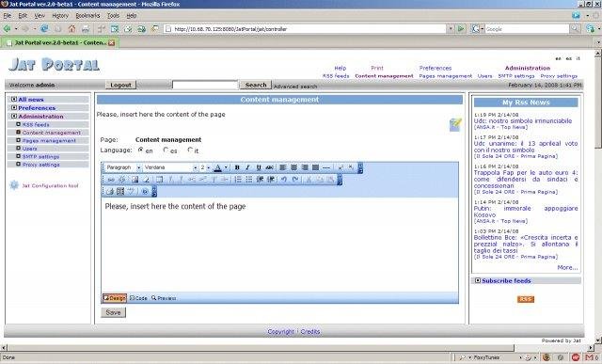This screenshot has height=364, width=602.
Task: Open the Credits footer link
Action: point(310,331)
